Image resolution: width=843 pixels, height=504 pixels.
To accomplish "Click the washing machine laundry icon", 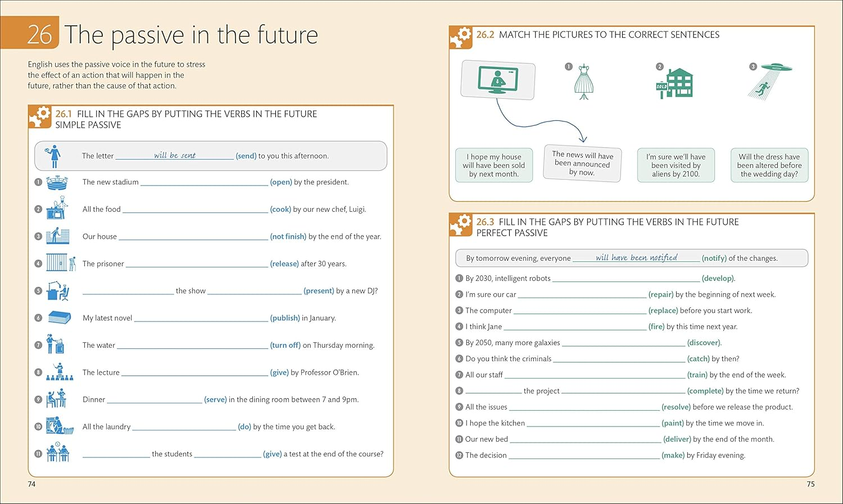I will pyautogui.click(x=59, y=426).
